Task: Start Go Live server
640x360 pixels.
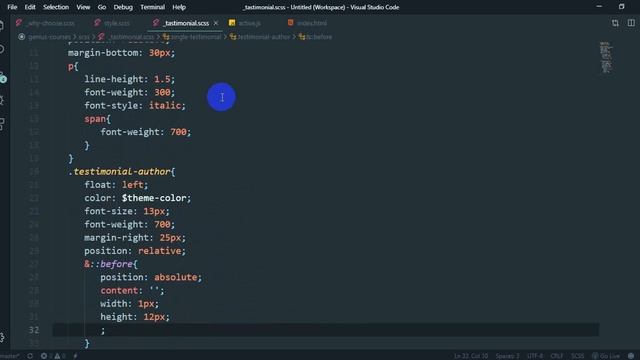Action: click(606, 356)
